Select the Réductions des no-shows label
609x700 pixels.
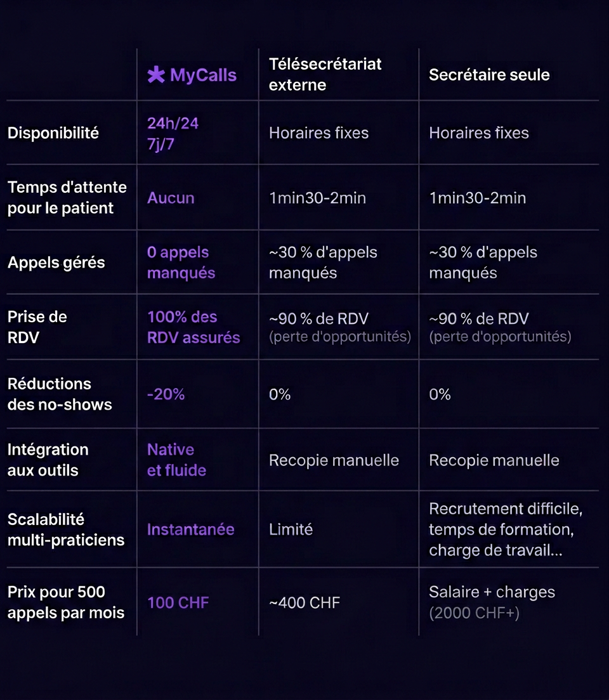point(60,394)
